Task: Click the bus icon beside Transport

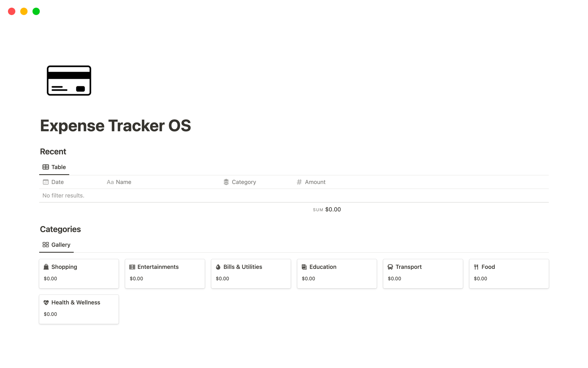Action: 390,267
